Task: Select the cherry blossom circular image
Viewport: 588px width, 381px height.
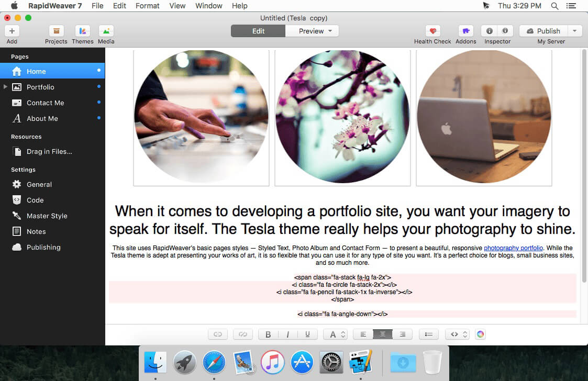Action: [342, 116]
